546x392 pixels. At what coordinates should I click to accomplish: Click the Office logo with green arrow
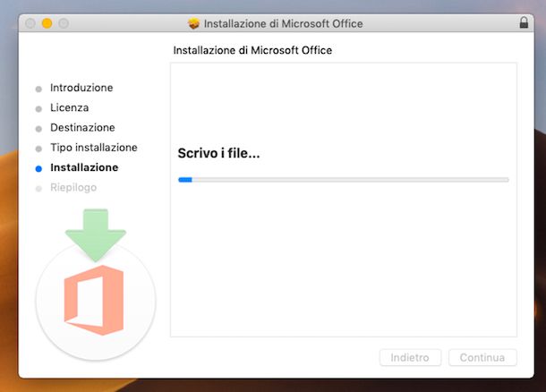(x=96, y=284)
